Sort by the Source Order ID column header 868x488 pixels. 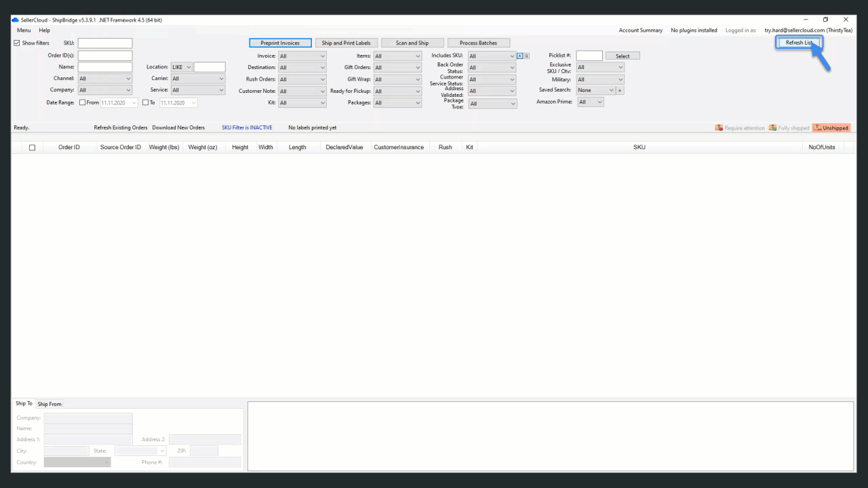tap(121, 147)
